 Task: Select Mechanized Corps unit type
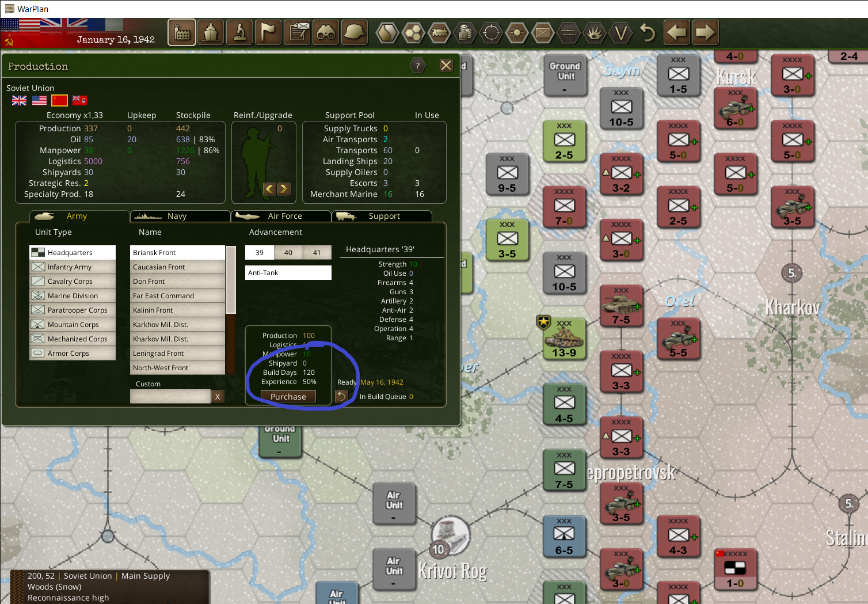click(x=73, y=339)
